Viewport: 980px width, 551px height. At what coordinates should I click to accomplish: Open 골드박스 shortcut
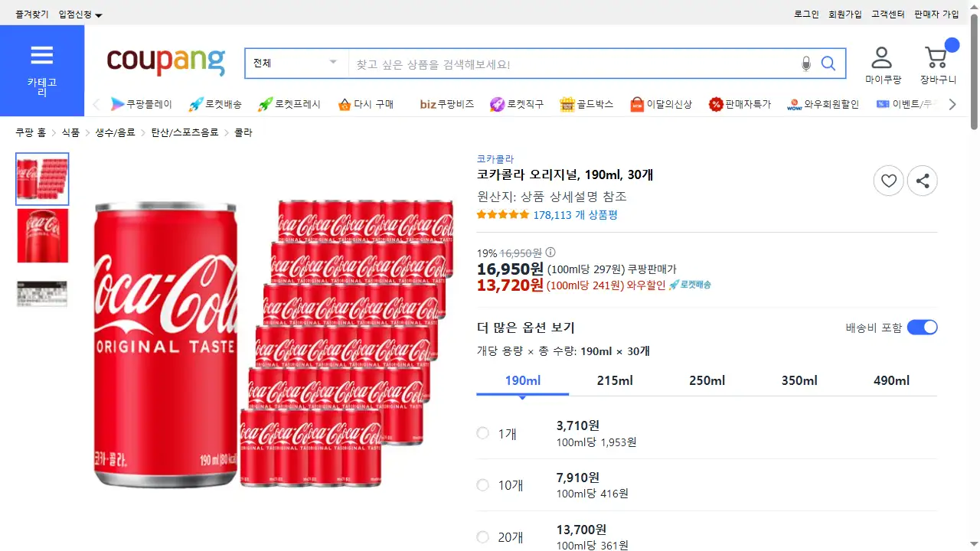586,104
